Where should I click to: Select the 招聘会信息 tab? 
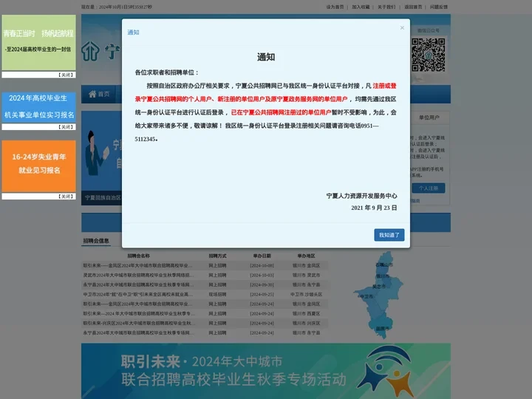tap(96, 241)
